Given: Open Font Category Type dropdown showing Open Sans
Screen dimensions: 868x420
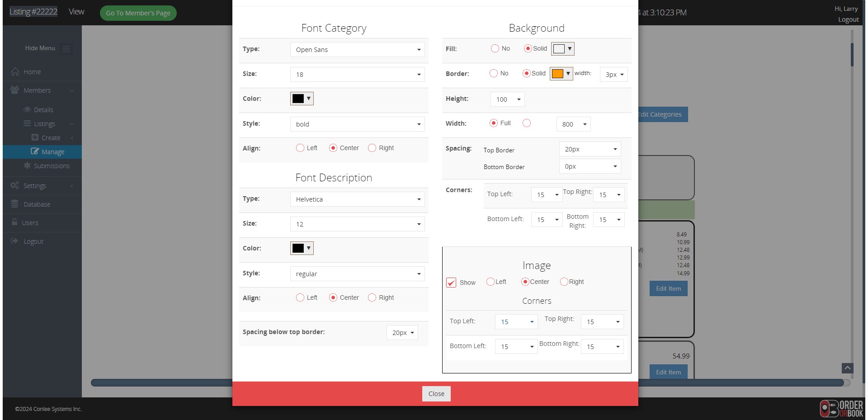Looking at the screenshot, I should pyautogui.click(x=357, y=50).
